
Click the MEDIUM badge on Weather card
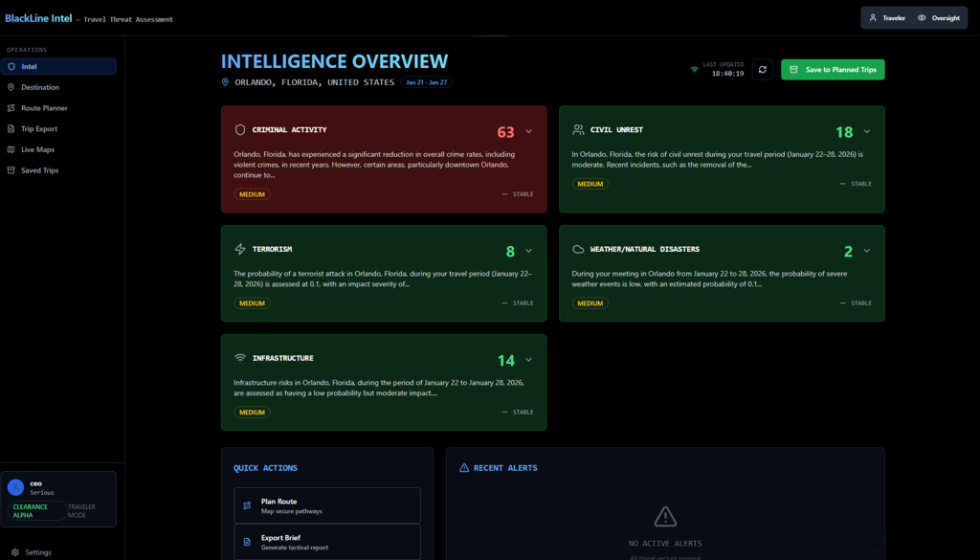(x=590, y=303)
